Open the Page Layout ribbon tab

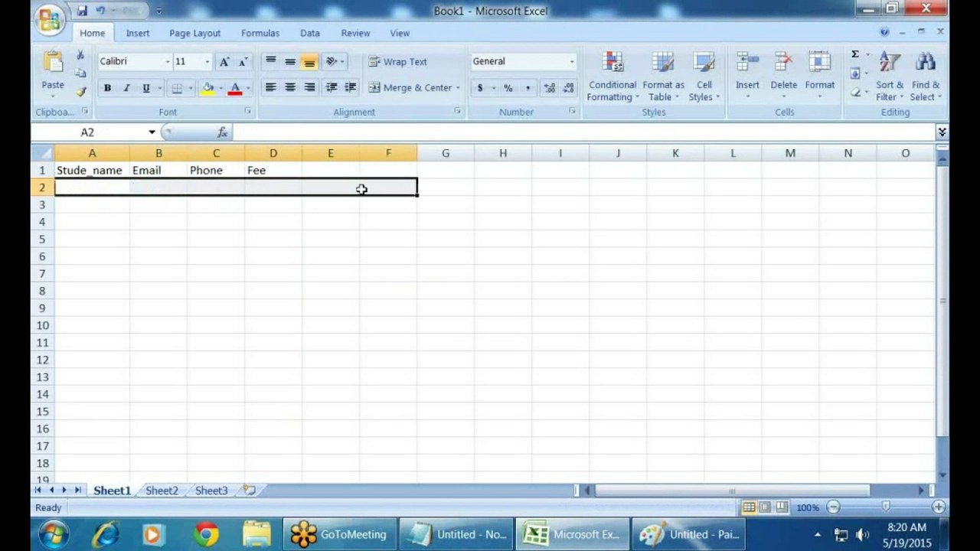coord(194,33)
